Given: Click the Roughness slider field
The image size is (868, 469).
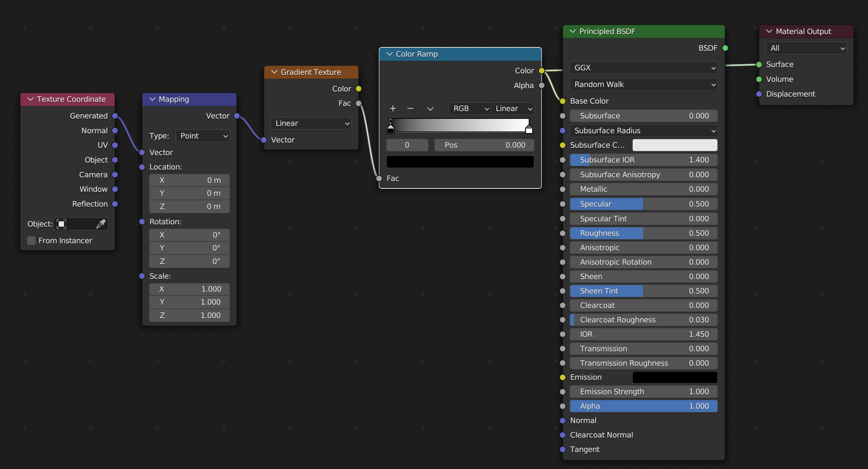Looking at the screenshot, I should 643,233.
